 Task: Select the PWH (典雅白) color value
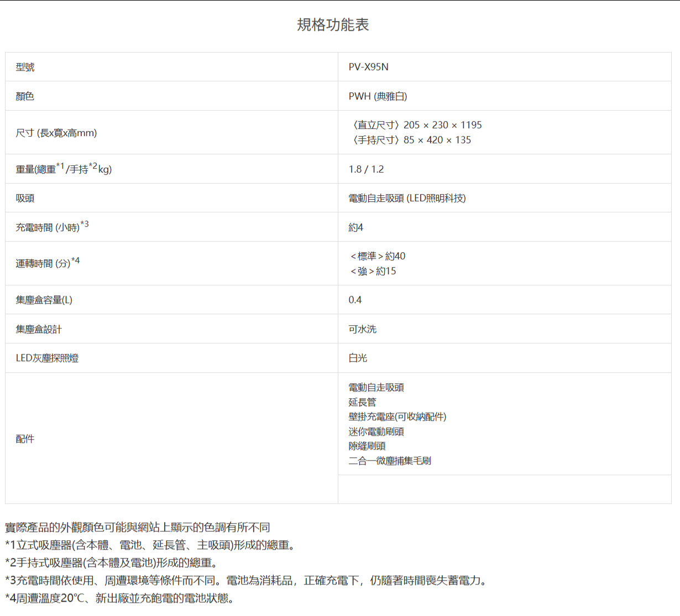pos(378,96)
